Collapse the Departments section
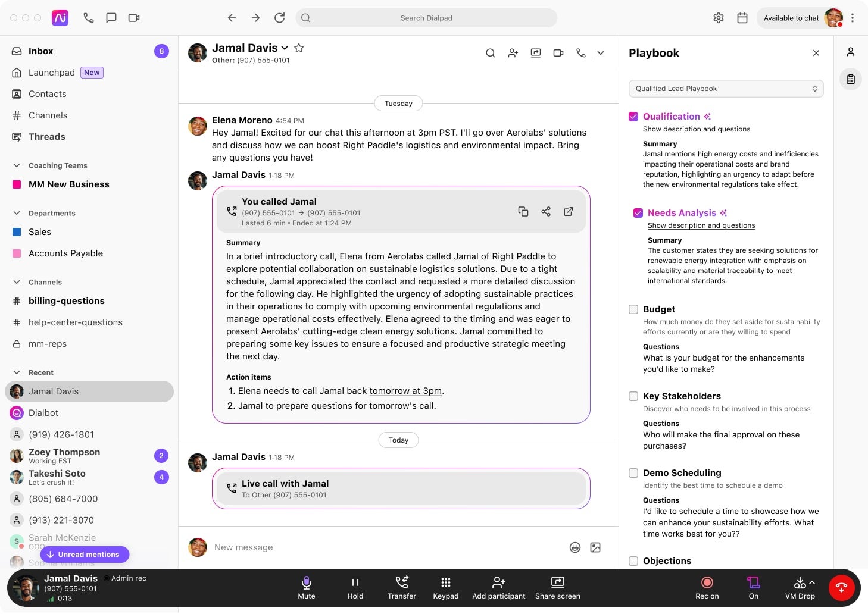This screenshot has width=868, height=614. click(15, 213)
